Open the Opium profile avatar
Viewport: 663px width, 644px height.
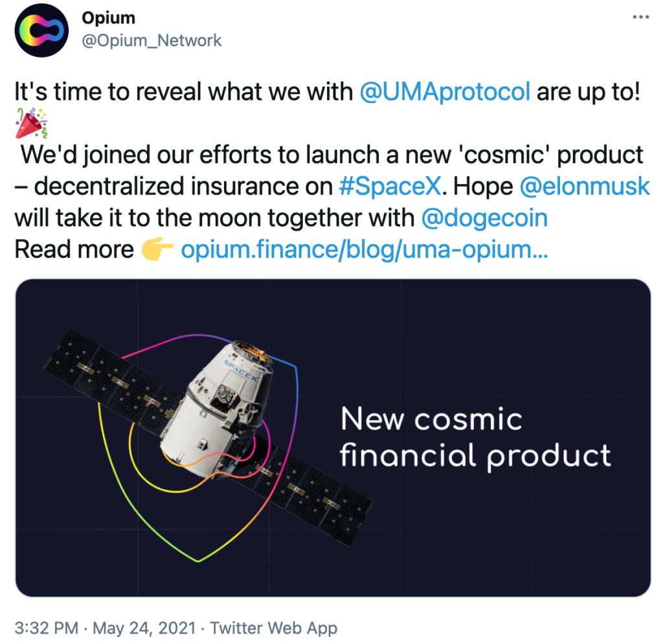tap(41, 30)
